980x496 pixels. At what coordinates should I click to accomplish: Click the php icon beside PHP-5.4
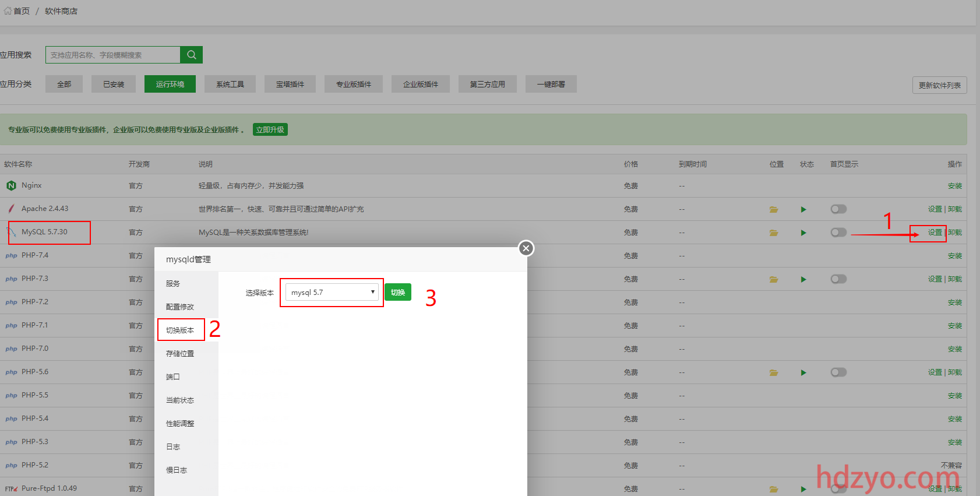coord(11,419)
